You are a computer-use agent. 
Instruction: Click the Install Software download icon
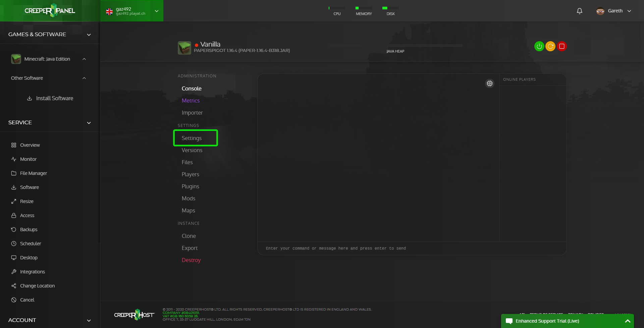(30, 98)
